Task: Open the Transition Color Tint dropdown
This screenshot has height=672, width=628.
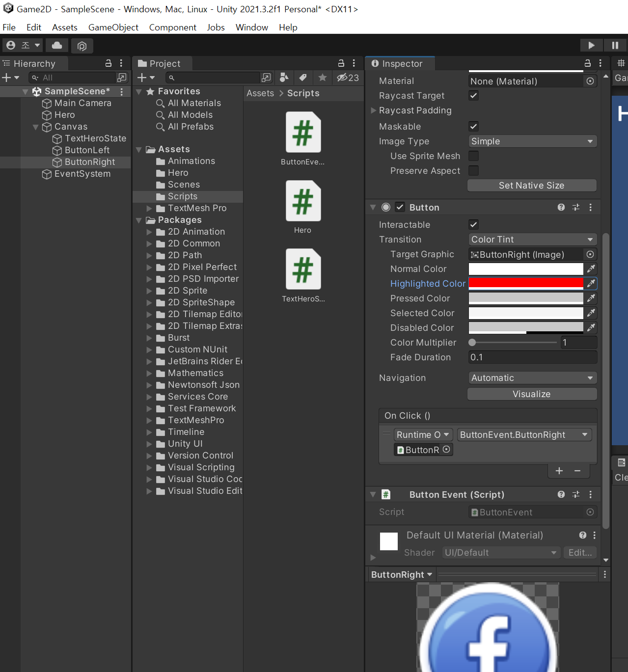Action: [x=533, y=240]
